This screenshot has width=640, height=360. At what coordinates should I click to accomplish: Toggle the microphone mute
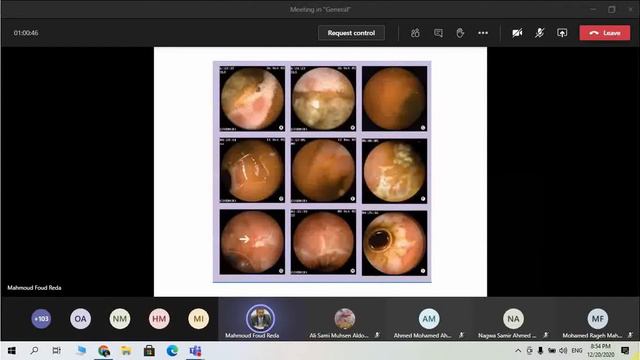pyautogui.click(x=540, y=33)
